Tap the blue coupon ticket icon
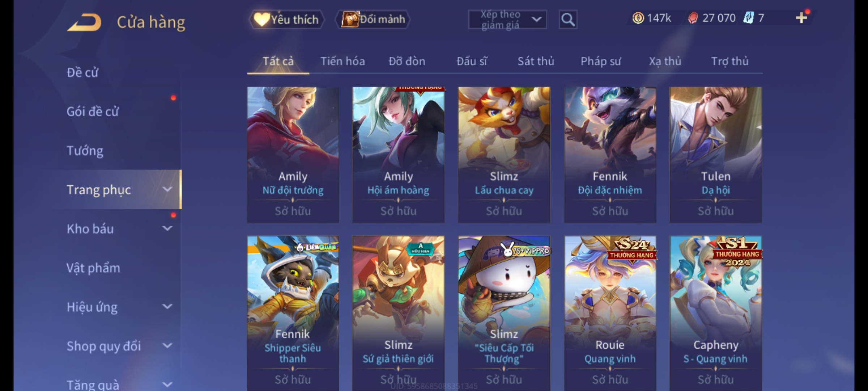 [x=748, y=18]
